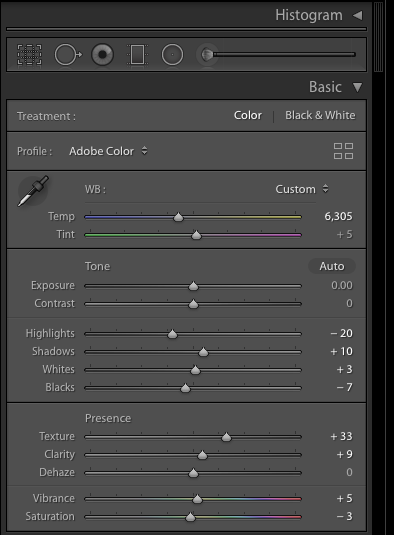Viewport: 394px width, 535px height.
Task: Pick the White Balance eyedropper
Action: [x=33, y=191]
